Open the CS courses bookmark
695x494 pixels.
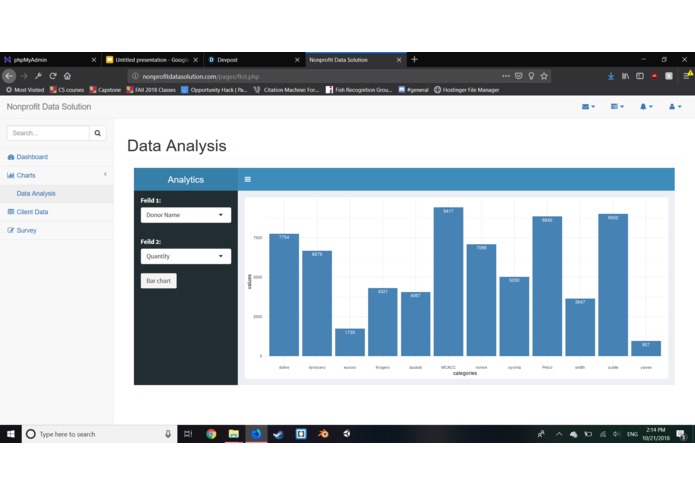[66, 90]
